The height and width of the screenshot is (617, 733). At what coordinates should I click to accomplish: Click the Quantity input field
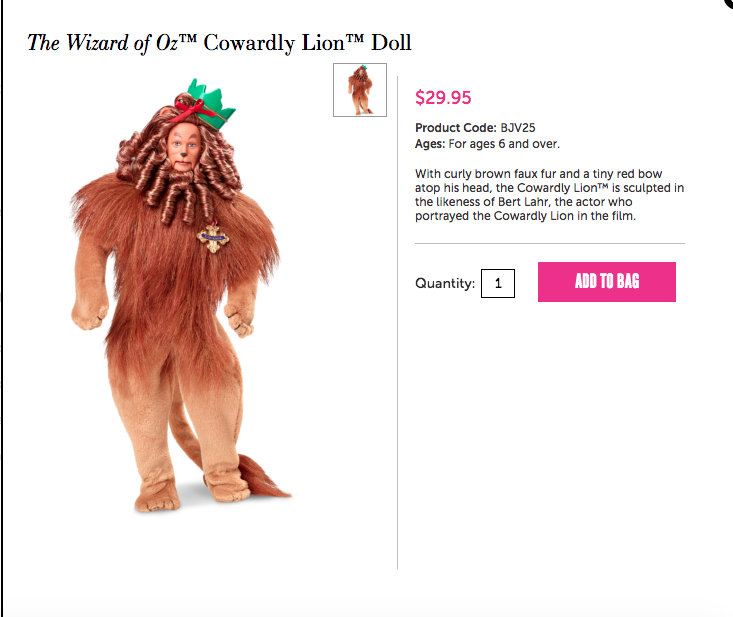pos(498,283)
